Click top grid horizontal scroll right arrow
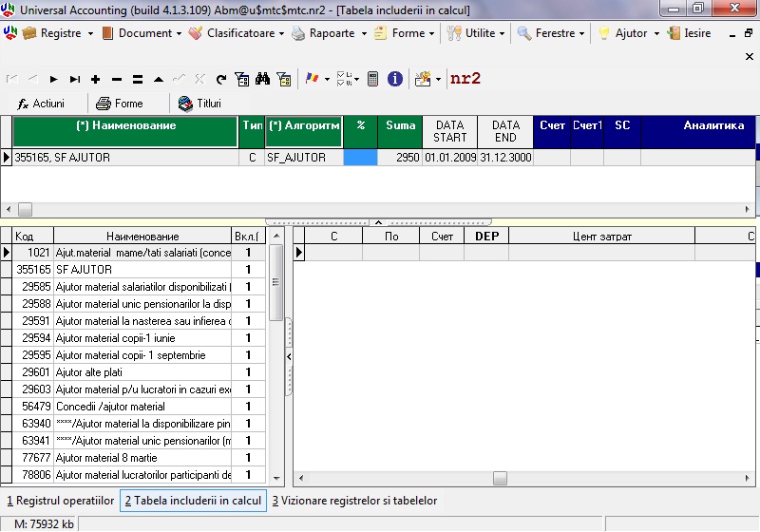Image resolution: width=760 pixels, height=532 pixels. 747,209
